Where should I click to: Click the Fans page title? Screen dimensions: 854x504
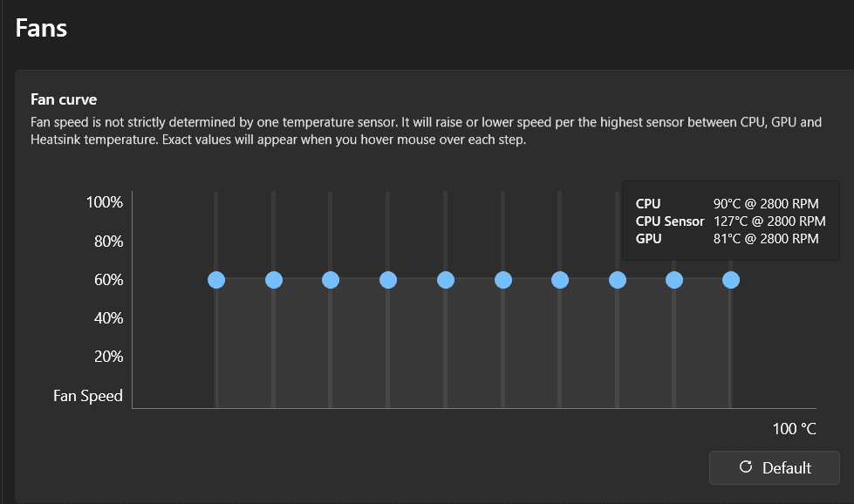tap(42, 28)
